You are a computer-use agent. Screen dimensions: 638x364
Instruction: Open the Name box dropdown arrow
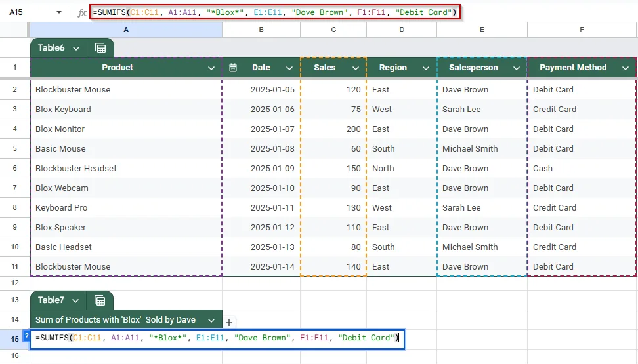[59, 12]
